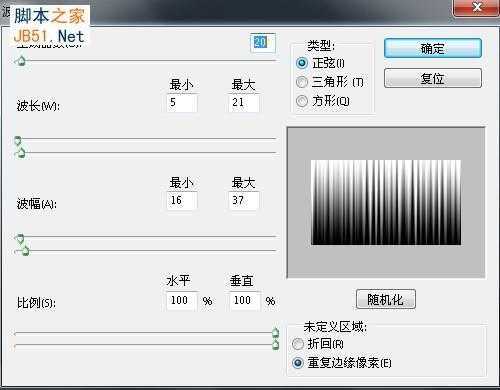Click the wavelength minimum slider handle
Viewport: 500px width, 390px height.
(17, 140)
